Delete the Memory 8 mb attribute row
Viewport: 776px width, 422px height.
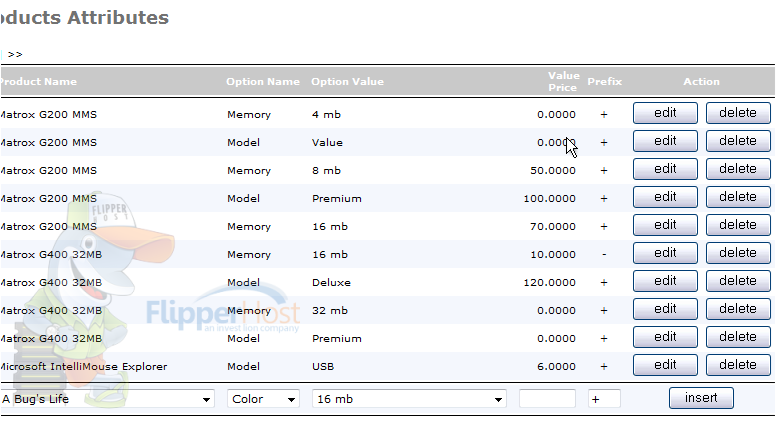(738, 169)
